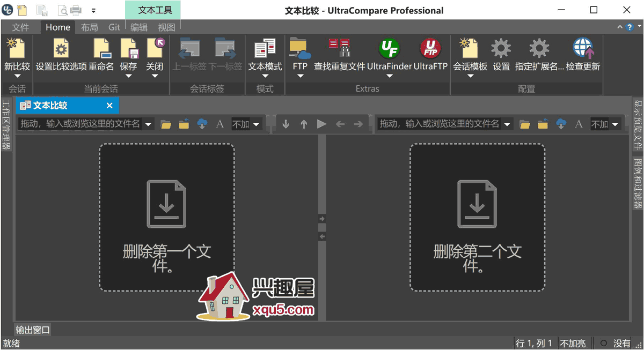Click quick access save icon beside new file
Screen dimensions: 644x350
click(x=42, y=10)
